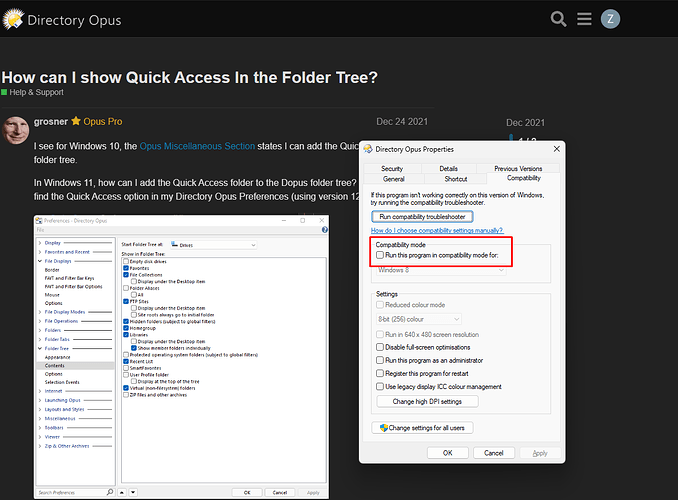Collapse the Folder Tree category
This screenshot has height=500, width=678.
[x=40, y=348]
